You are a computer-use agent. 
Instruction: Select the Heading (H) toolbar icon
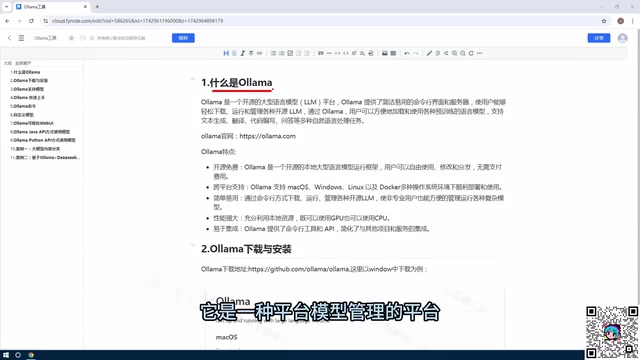click(226, 53)
